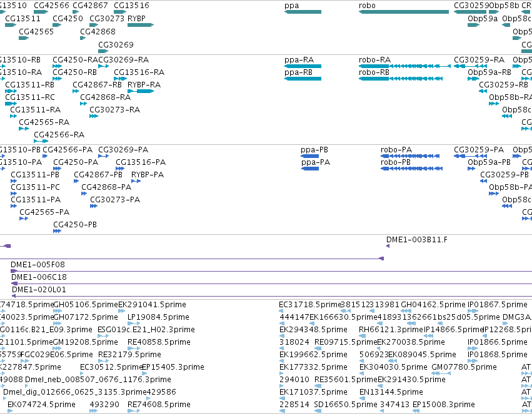Select the CG13511-RC transcript label
The width and height of the screenshot is (532, 414).
tap(30, 97)
